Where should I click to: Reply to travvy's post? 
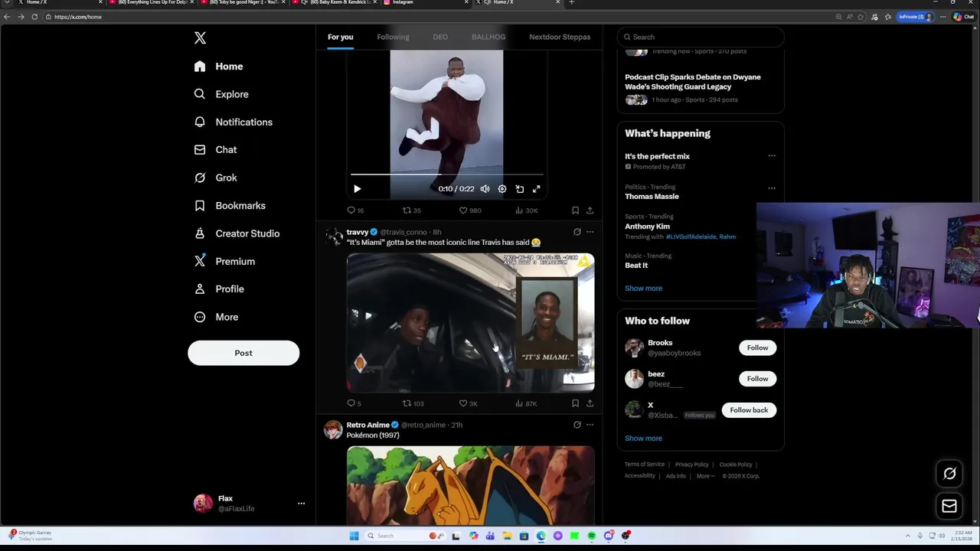(x=354, y=403)
